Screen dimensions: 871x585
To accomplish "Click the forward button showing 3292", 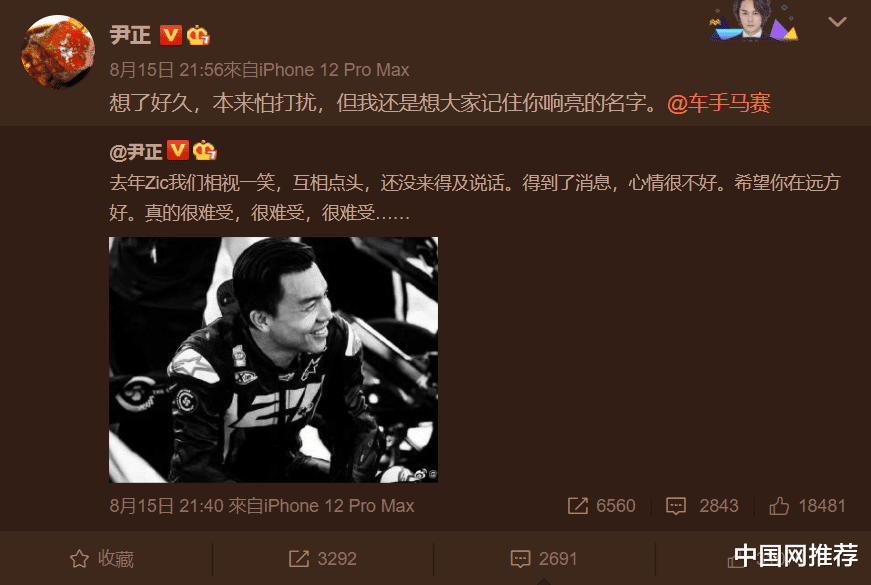I will [x=323, y=558].
